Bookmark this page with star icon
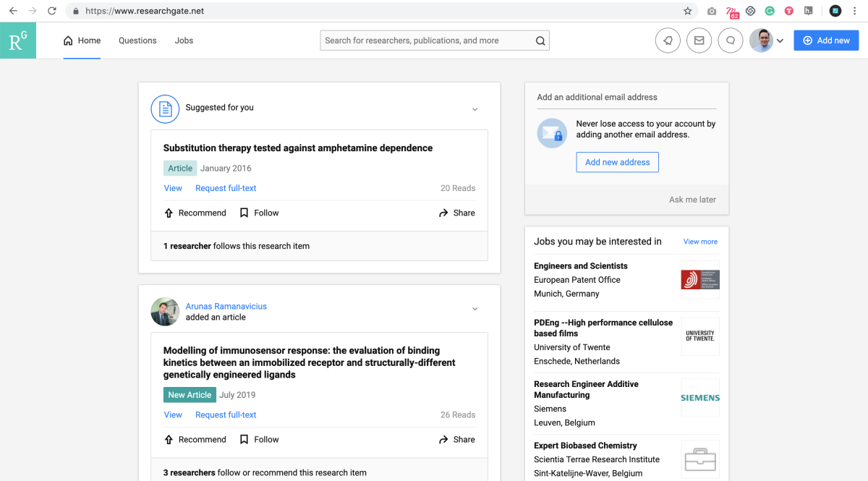Viewport: 868px width, 481px height. pos(687,11)
